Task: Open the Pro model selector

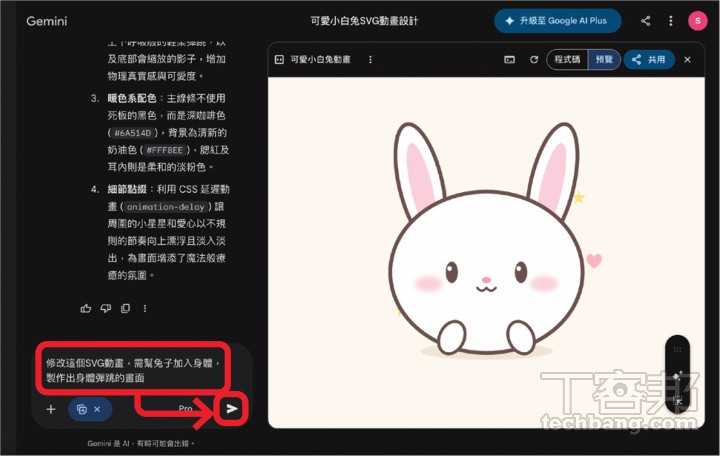Action: click(x=186, y=408)
